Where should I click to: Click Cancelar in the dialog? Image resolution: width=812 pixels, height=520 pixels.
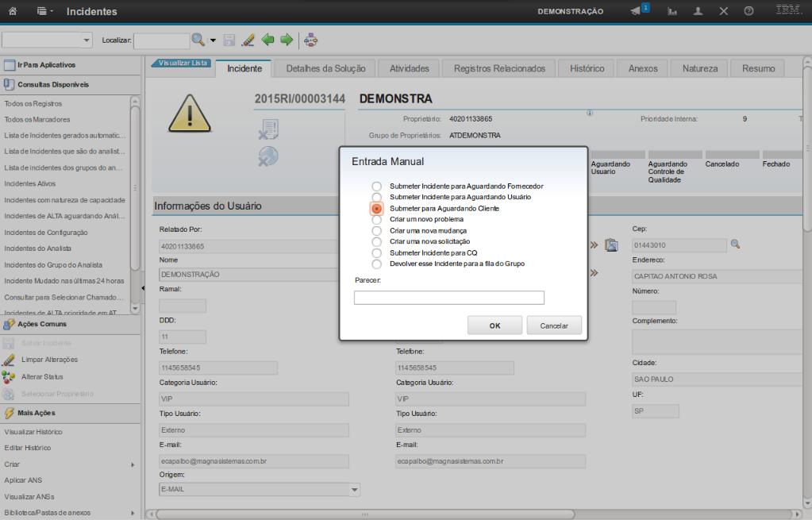click(x=554, y=325)
